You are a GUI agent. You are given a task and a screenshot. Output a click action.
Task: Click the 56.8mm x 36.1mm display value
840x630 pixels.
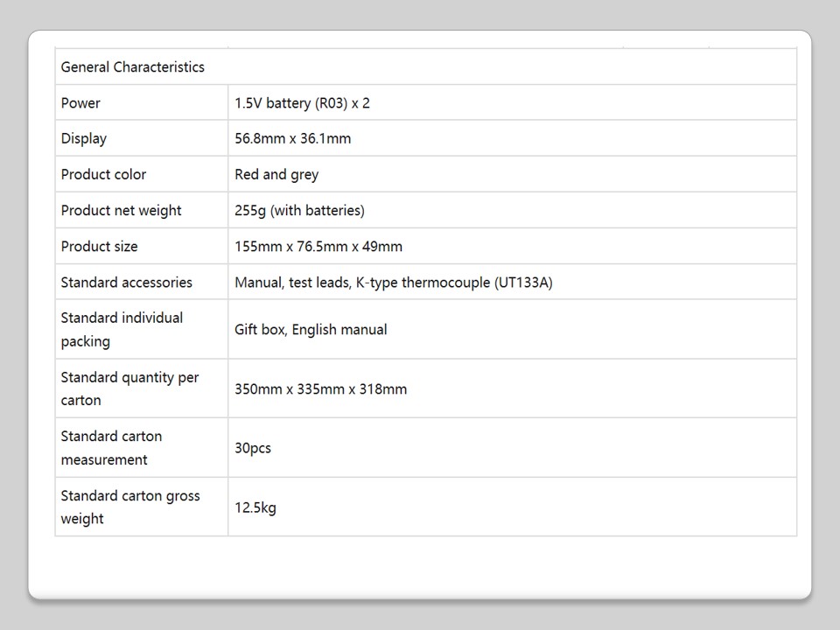coord(292,138)
